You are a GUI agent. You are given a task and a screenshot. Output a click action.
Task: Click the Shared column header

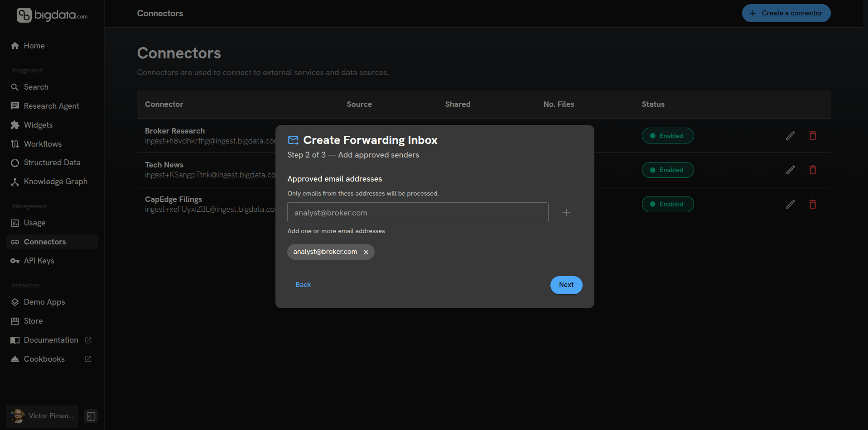tap(458, 104)
